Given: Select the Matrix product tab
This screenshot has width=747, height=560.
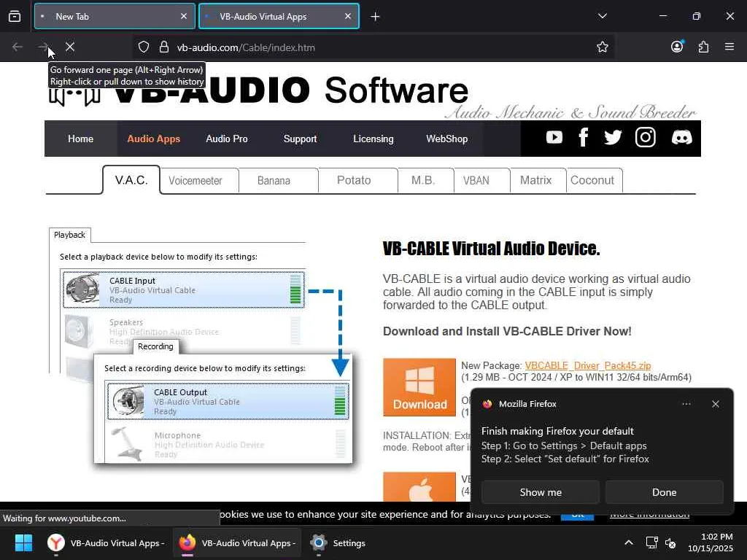Looking at the screenshot, I should coord(536,181).
